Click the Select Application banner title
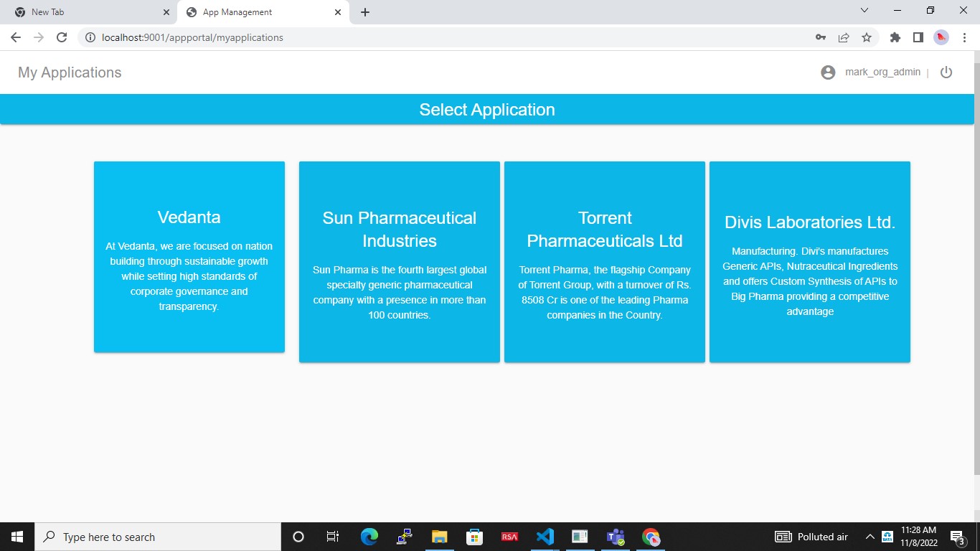980x551 pixels. pos(487,110)
